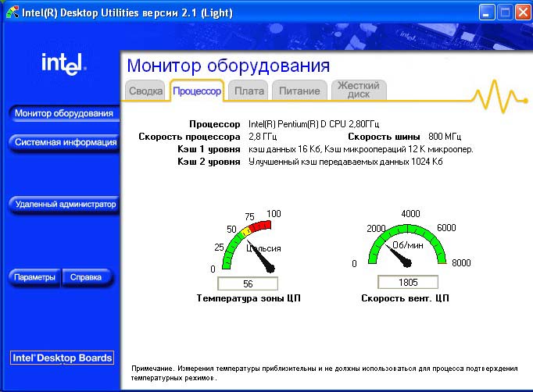Click processor speed value 2,8 ГГц
Screen dimensions: 533x392
tap(263, 137)
